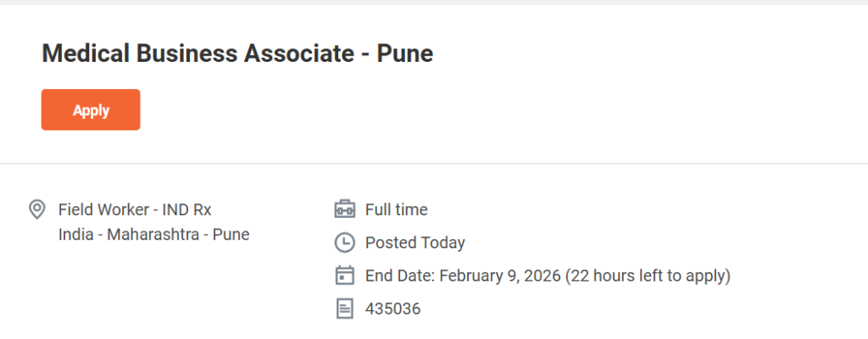Image resolution: width=868 pixels, height=339 pixels.
Task: Click the briefcase icon beside Full time
Action: pyautogui.click(x=344, y=209)
